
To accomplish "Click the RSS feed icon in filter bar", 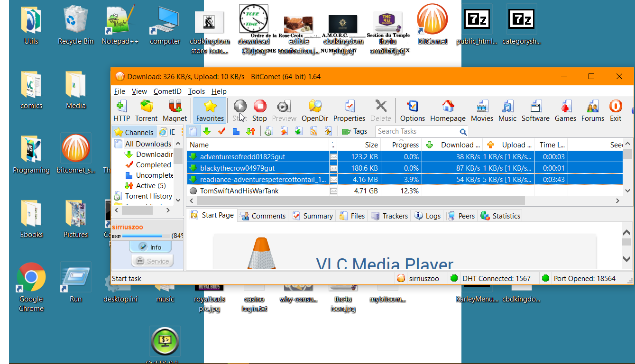I will [x=313, y=131].
